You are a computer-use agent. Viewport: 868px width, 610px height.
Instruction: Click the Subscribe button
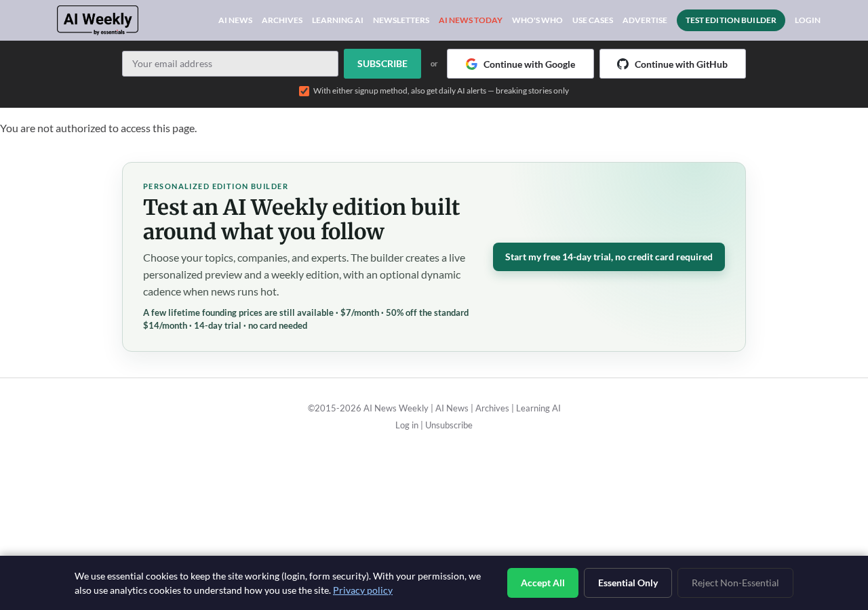pyautogui.click(x=382, y=64)
